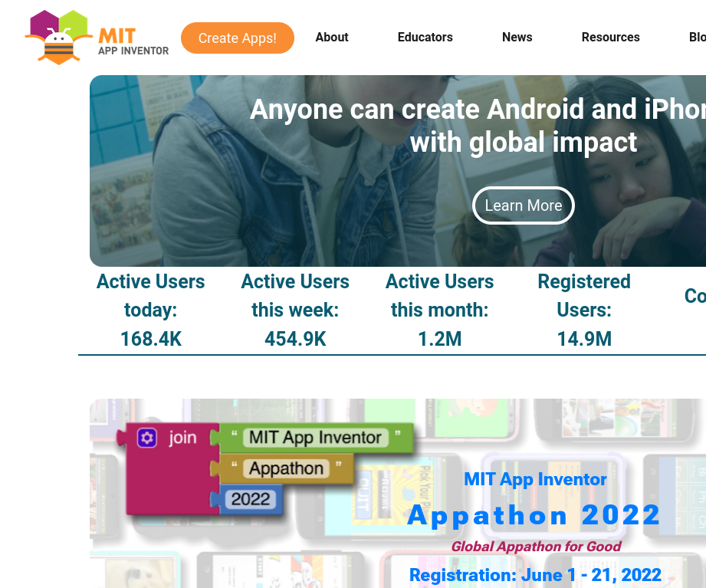
Task: Click Global Appathon for Good subtitle
Action: click(x=536, y=547)
